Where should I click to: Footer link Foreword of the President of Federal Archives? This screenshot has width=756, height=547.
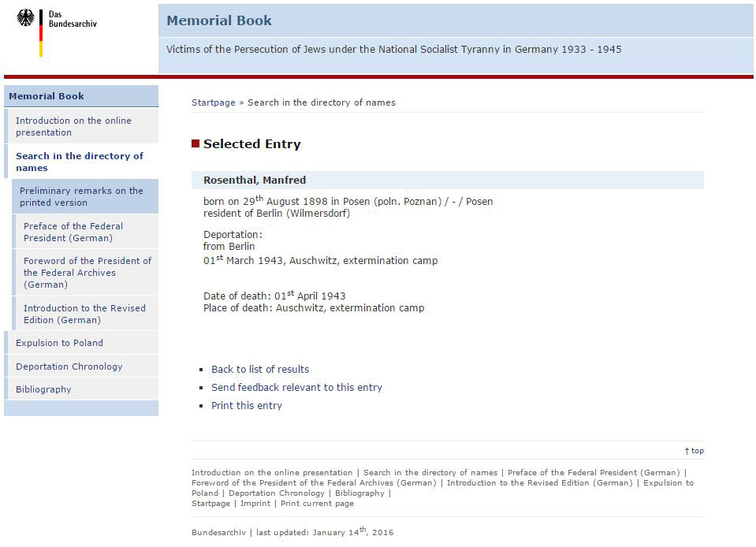point(314,483)
